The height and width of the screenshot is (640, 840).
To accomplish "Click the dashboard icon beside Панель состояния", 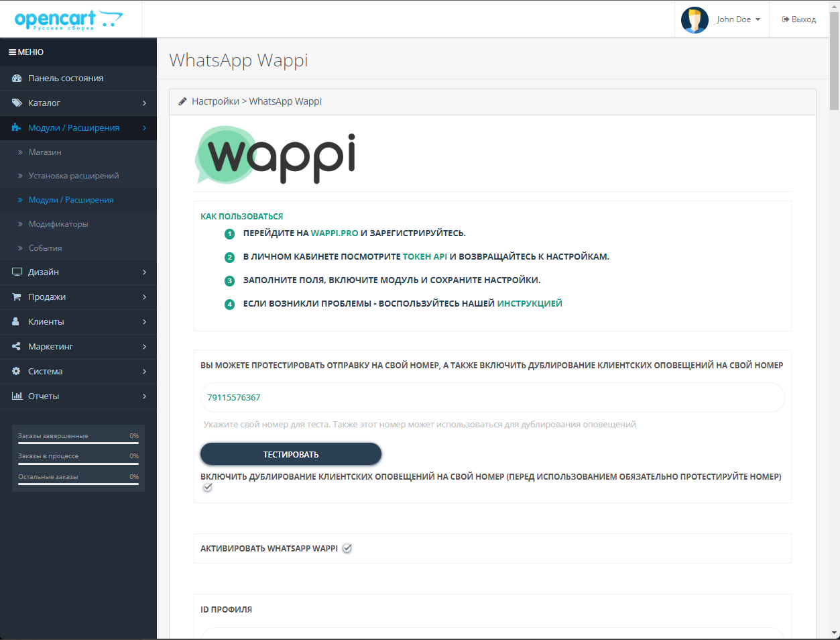I will coord(17,78).
